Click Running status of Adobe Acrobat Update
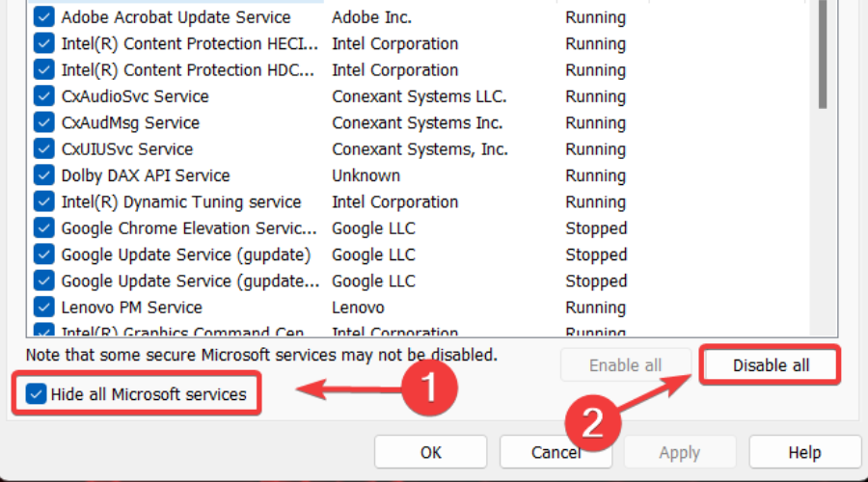 tap(596, 17)
